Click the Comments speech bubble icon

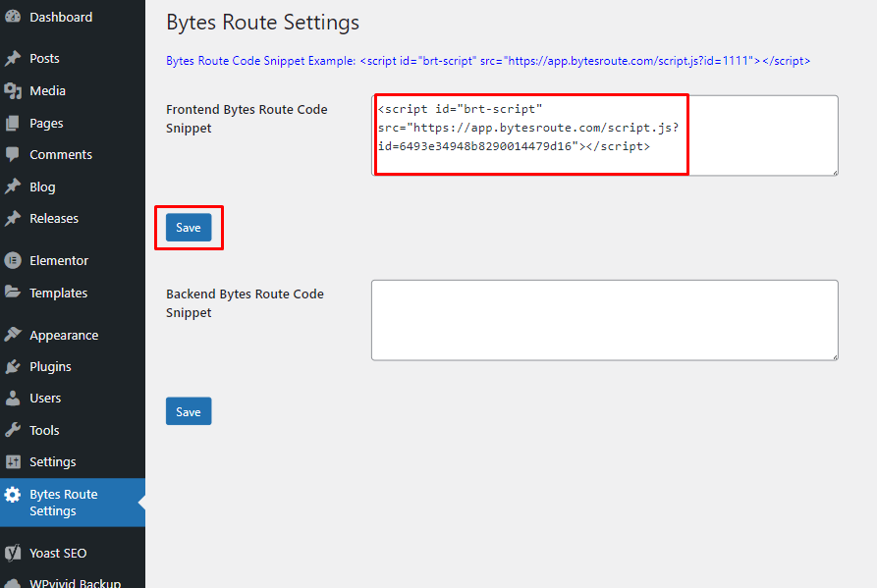tap(13, 154)
